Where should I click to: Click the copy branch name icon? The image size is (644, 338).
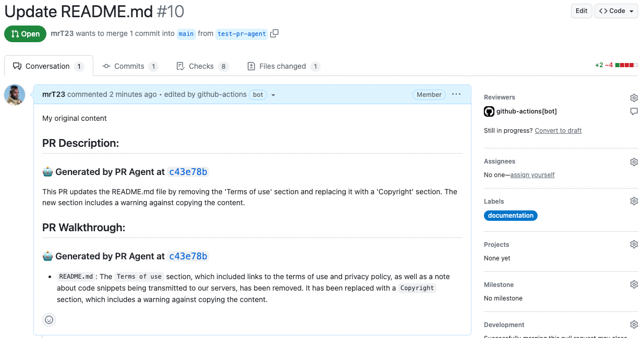coord(274,33)
